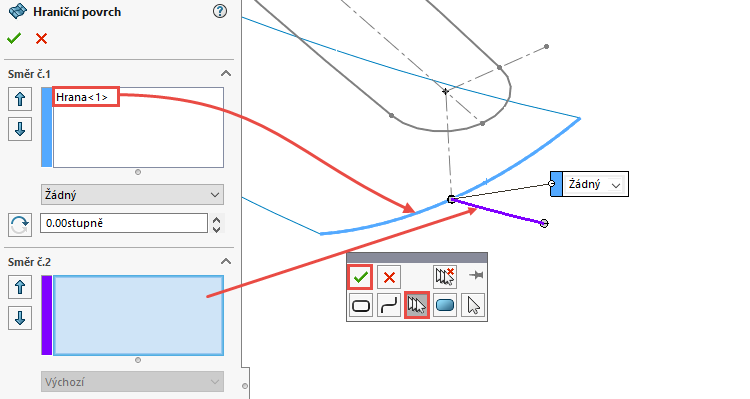Move the Směr č.2 selection down

[x=20, y=318]
